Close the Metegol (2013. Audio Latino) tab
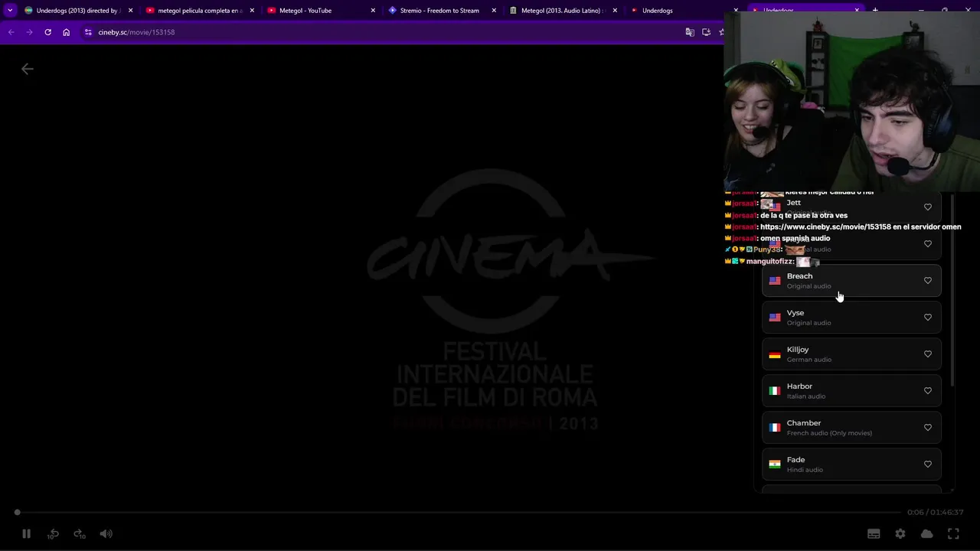The image size is (980, 551). tap(615, 11)
